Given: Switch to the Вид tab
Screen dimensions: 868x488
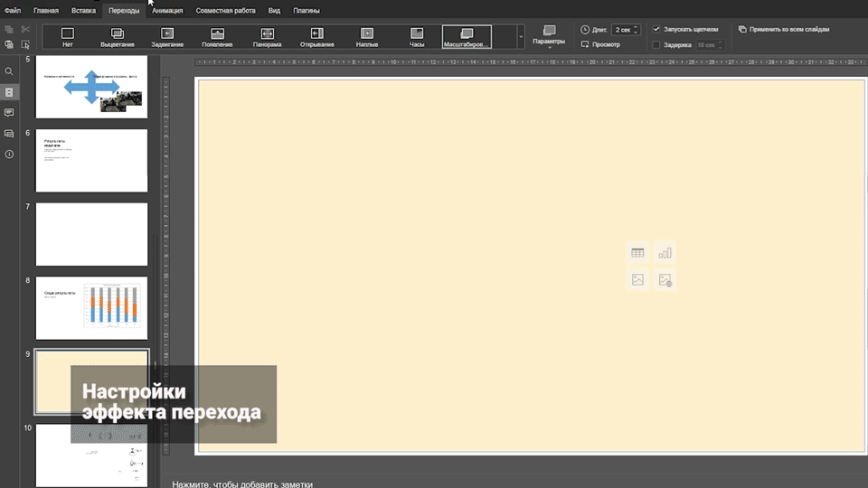Looking at the screenshot, I should [274, 11].
